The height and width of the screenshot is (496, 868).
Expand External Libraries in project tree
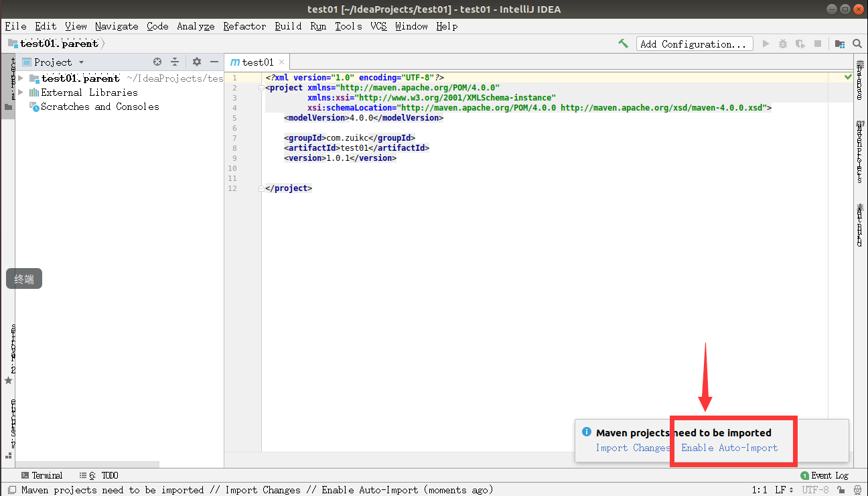tap(21, 92)
